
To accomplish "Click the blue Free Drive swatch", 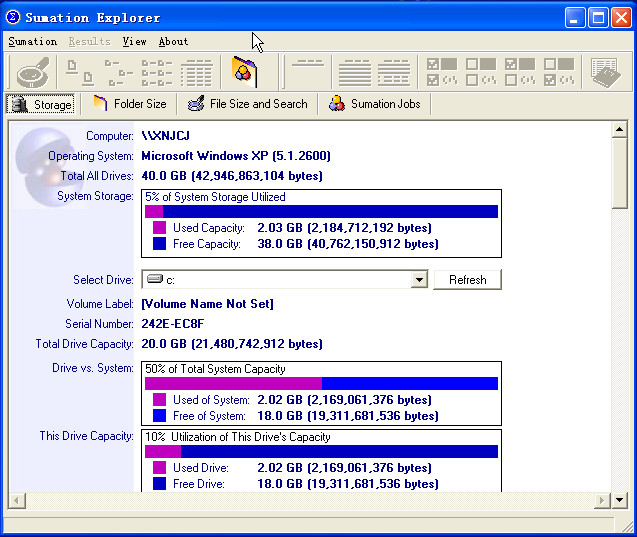I will 159,483.
